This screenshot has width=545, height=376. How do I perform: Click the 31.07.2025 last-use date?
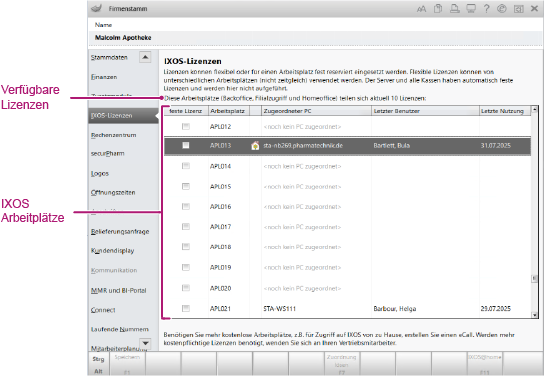(x=496, y=146)
